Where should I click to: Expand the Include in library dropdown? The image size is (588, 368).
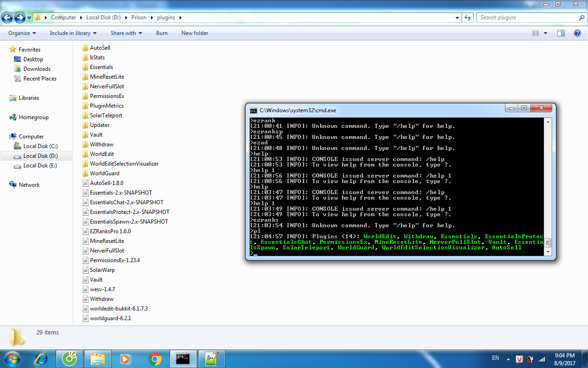(x=73, y=33)
